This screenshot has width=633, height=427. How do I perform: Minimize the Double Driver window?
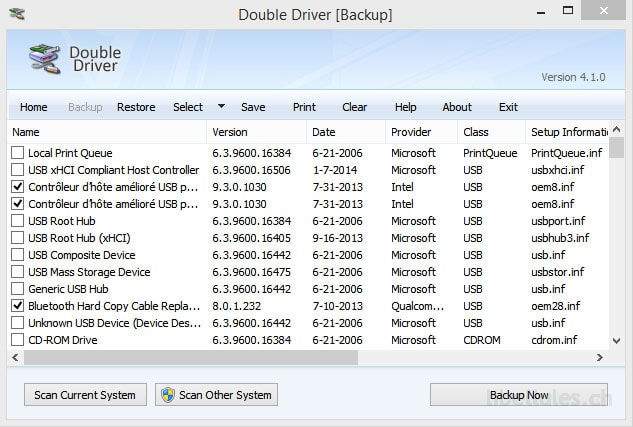[x=541, y=12]
